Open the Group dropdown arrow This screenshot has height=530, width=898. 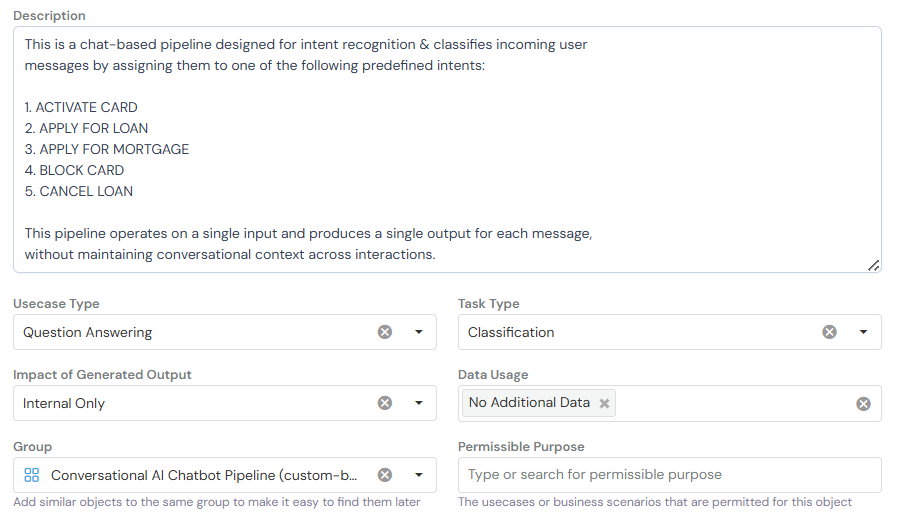click(419, 475)
